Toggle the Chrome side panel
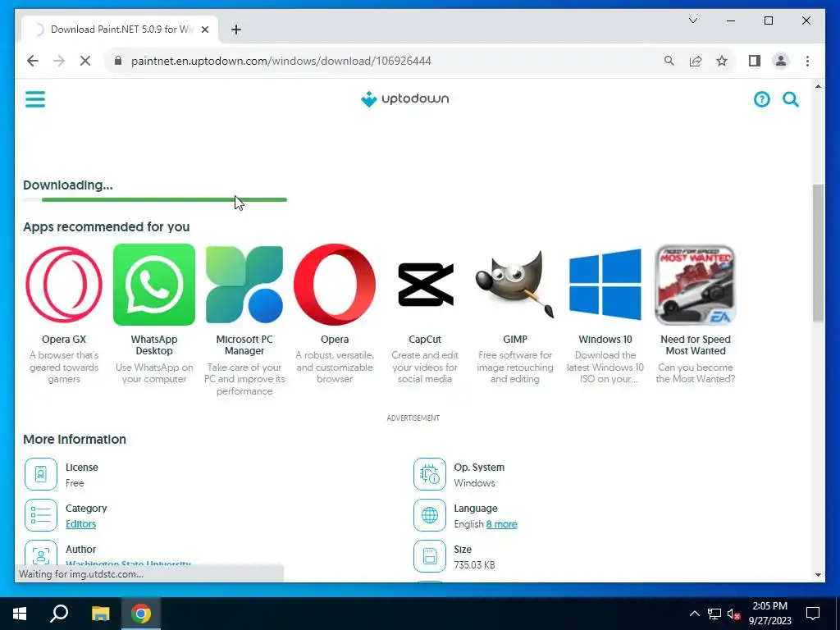 [x=755, y=61]
